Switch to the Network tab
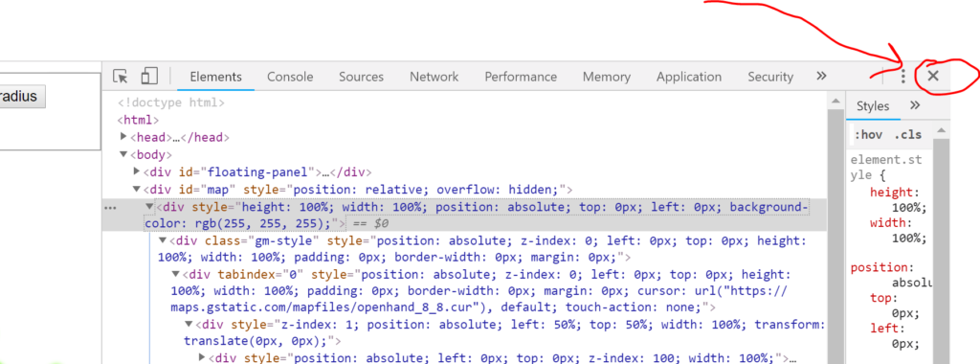 (x=434, y=77)
